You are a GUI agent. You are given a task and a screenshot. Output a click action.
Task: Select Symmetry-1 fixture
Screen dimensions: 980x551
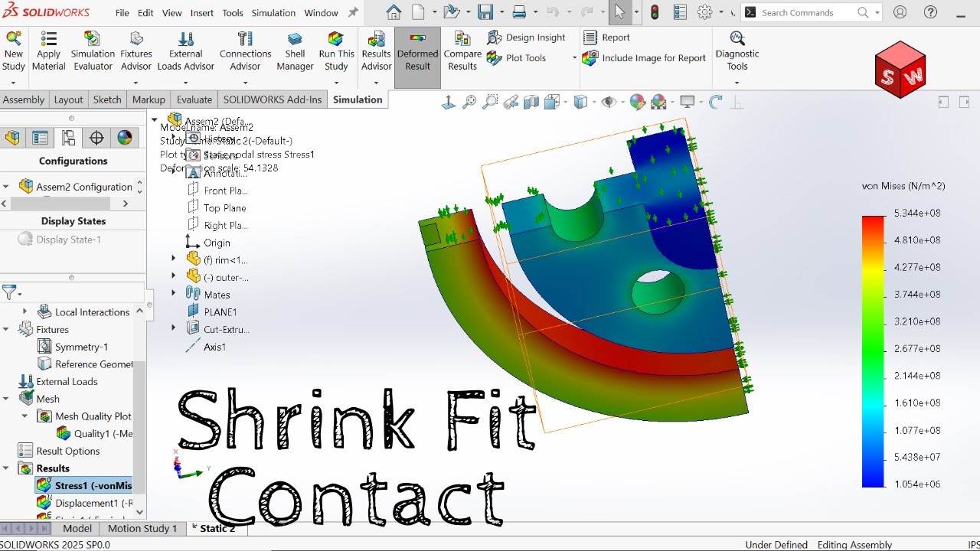tap(73, 347)
